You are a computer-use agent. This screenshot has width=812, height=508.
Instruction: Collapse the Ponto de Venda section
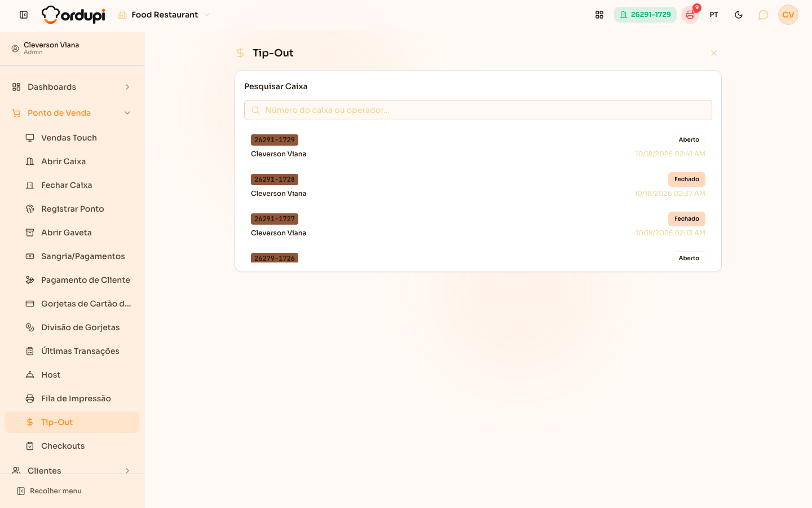(72, 113)
